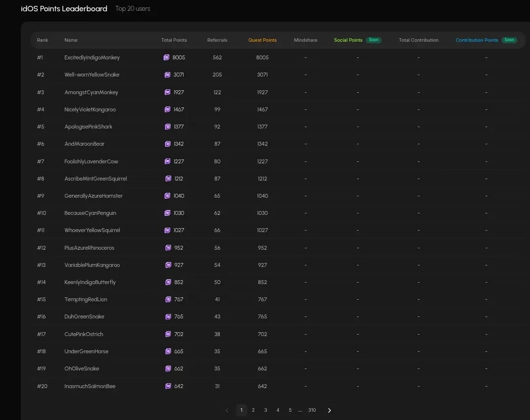Click the points icon in CutePinkOstrich row

pos(168,334)
